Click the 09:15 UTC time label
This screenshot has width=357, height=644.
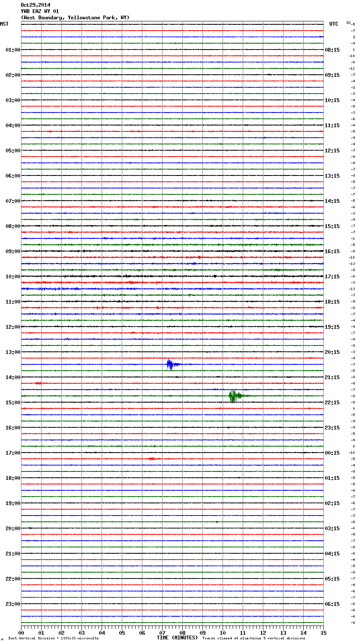coord(332,75)
